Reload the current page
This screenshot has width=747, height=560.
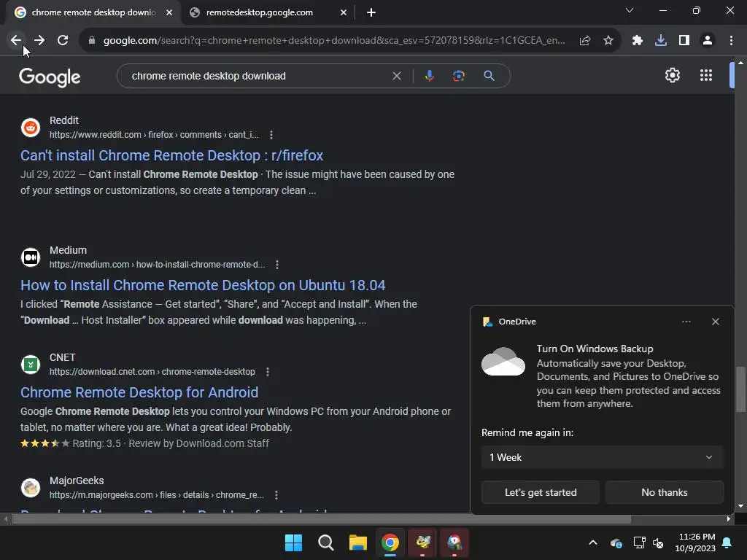pyautogui.click(x=63, y=41)
